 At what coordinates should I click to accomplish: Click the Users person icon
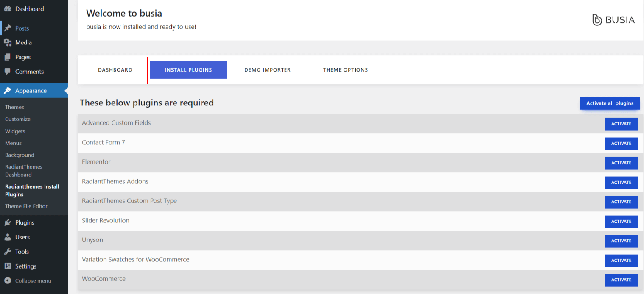8,237
